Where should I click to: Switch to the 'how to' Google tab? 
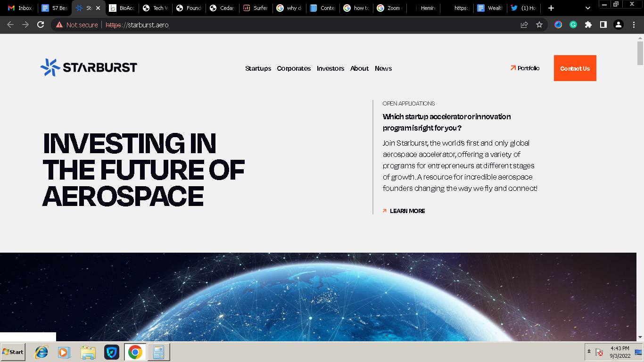click(x=356, y=8)
